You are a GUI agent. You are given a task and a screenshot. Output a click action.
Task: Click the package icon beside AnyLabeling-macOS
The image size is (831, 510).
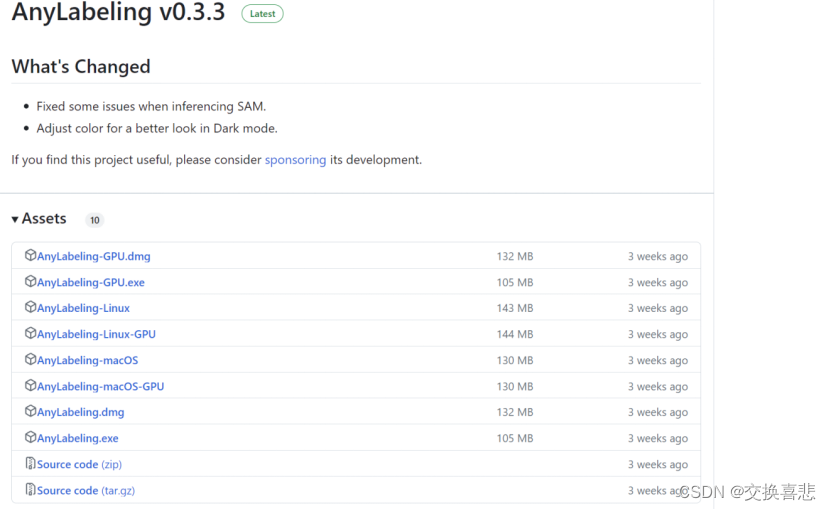(x=30, y=359)
